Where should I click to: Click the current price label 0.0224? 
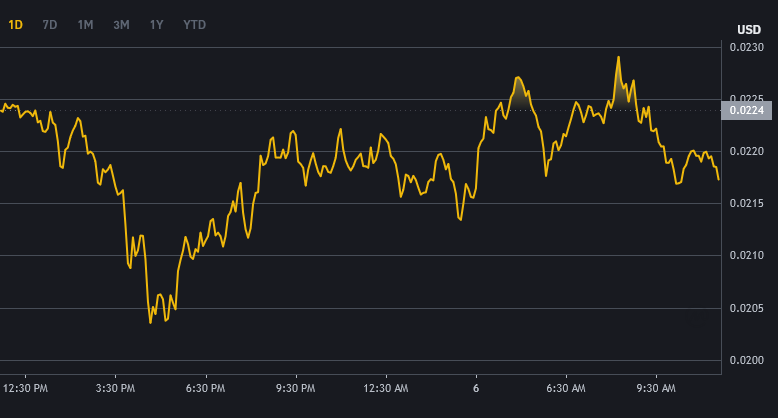click(x=747, y=110)
